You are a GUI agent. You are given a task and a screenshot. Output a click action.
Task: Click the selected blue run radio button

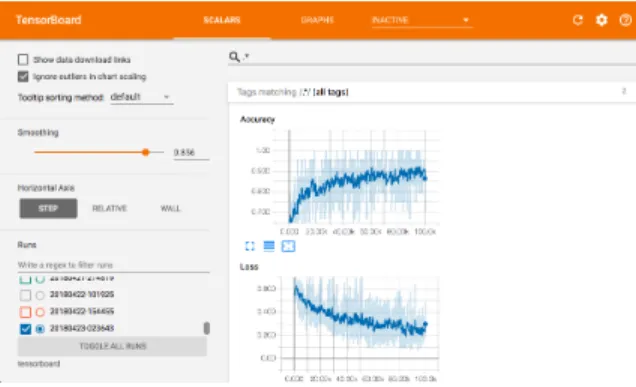[x=40, y=329]
